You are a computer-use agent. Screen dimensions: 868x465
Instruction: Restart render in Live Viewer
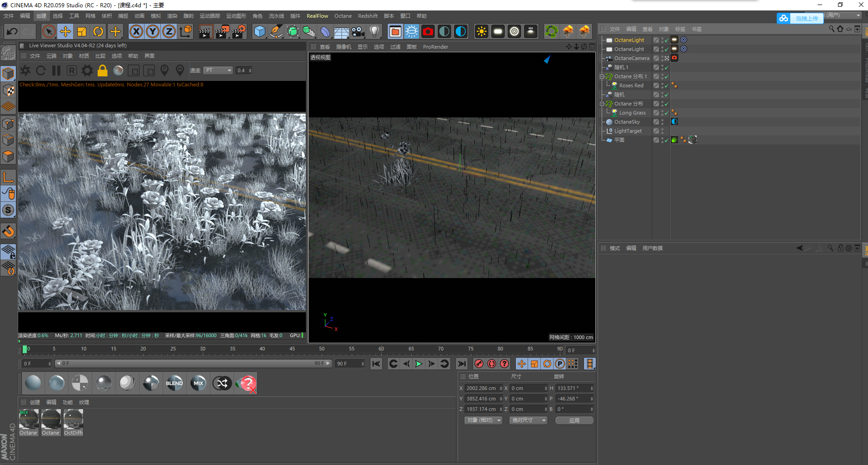pyautogui.click(x=40, y=70)
